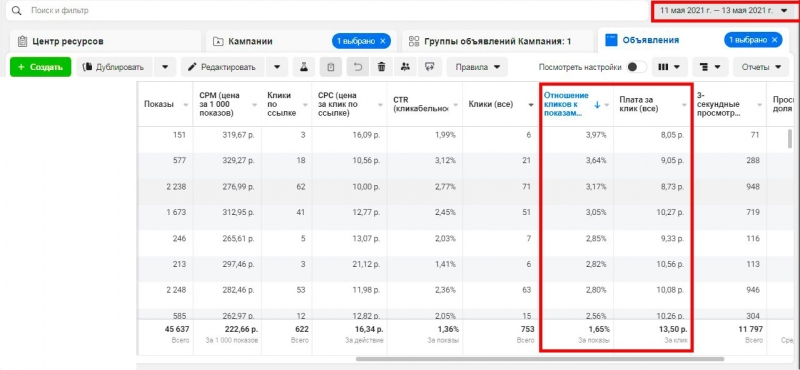Image resolution: width=800 pixels, height=370 pixels.
Task: Click the green Создать button
Action: pos(40,67)
